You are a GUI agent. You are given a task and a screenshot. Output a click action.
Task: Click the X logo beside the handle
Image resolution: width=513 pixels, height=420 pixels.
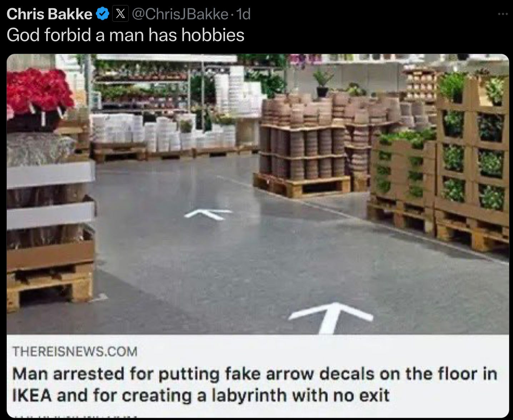pyautogui.click(x=121, y=14)
